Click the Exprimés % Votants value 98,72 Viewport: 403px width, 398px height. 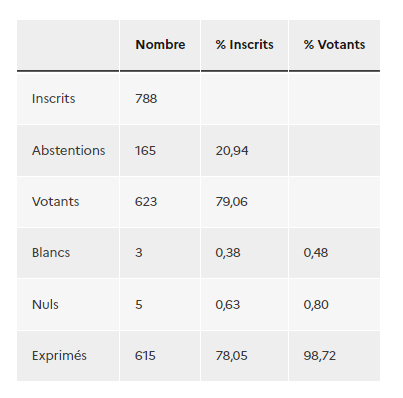coord(320,356)
